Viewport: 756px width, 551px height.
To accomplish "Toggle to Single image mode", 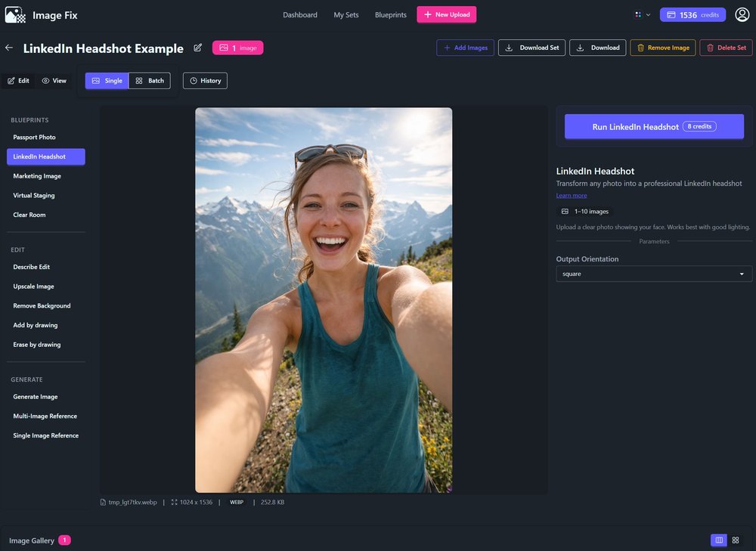I will point(107,81).
